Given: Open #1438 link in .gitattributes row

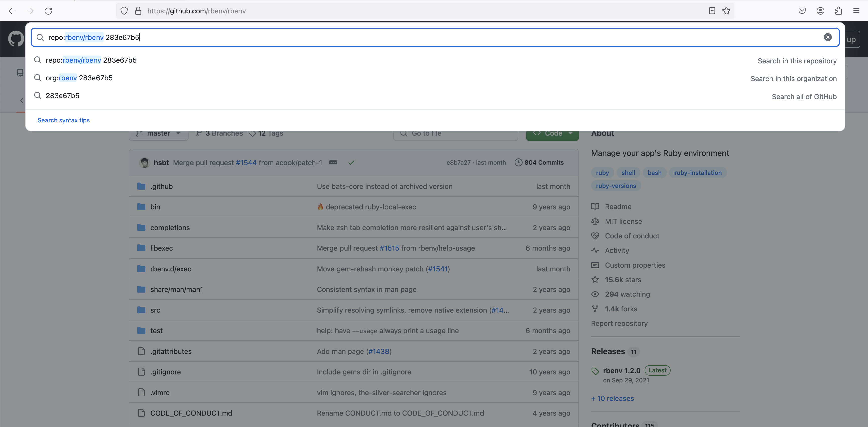Looking at the screenshot, I should 379,351.
